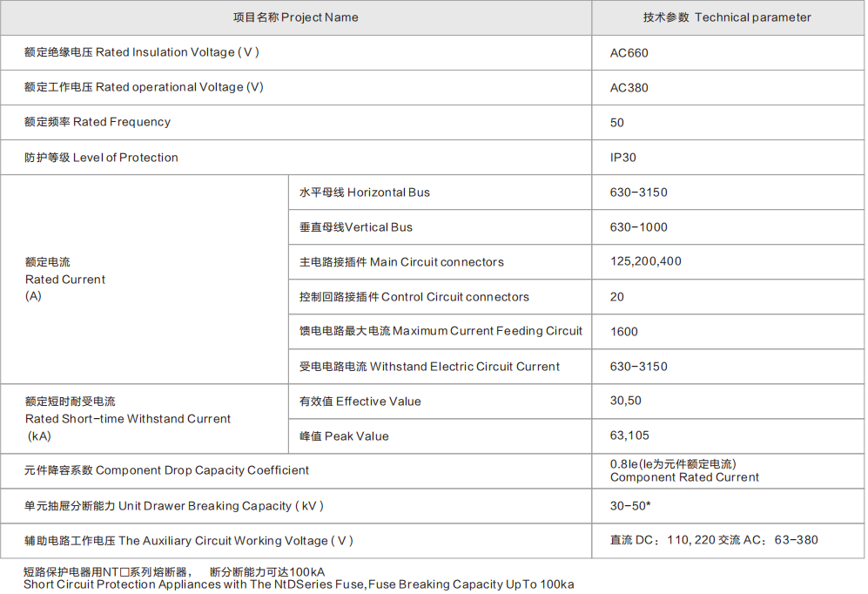Select the Vertical Bus value 630-1000
868x594 pixels.
click(x=639, y=227)
